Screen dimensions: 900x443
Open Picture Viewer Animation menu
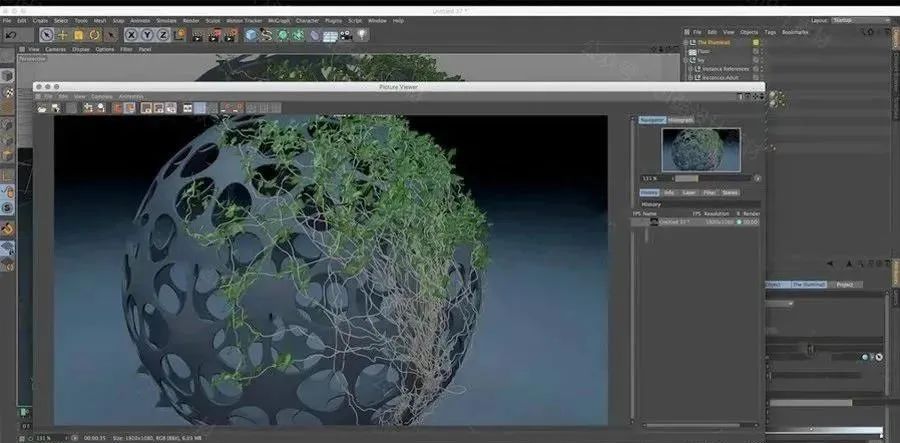131,96
